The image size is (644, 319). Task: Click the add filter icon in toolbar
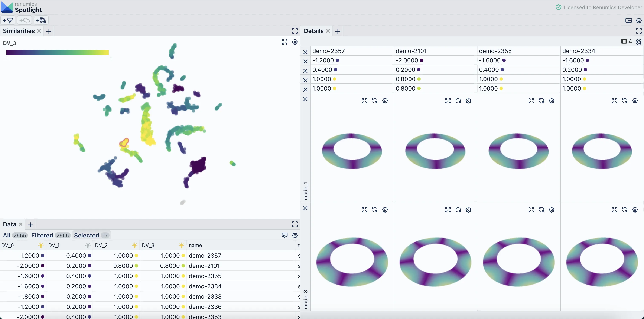pos(8,20)
